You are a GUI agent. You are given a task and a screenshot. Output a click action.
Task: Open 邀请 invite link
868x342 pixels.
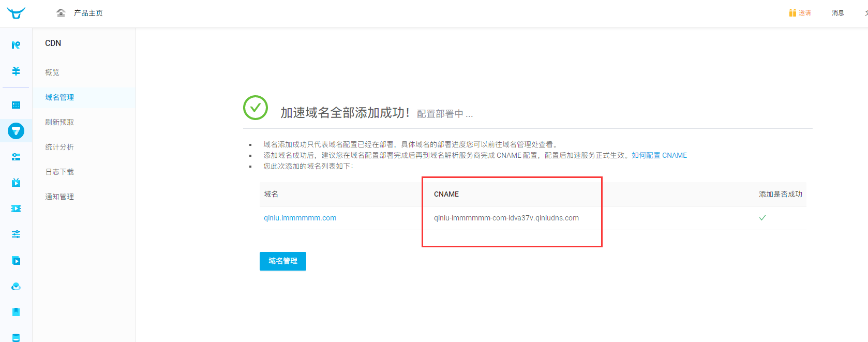click(805, 13)
